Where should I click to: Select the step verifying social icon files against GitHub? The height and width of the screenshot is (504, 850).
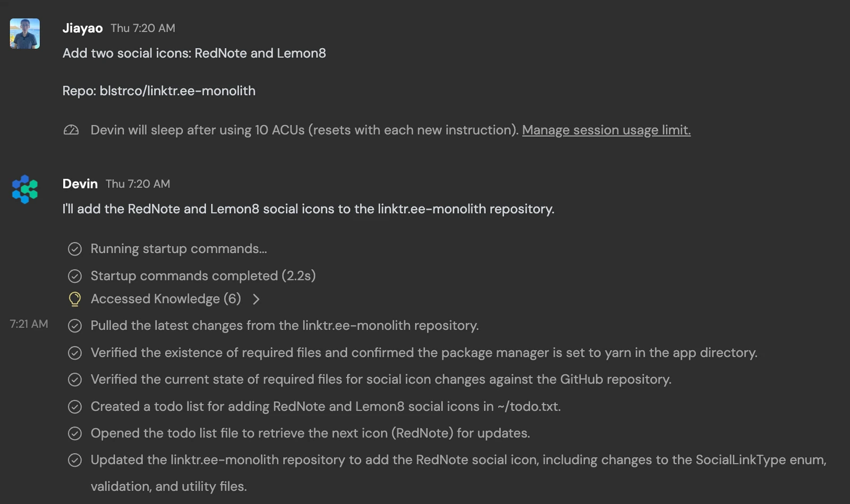tap(381, 379)
